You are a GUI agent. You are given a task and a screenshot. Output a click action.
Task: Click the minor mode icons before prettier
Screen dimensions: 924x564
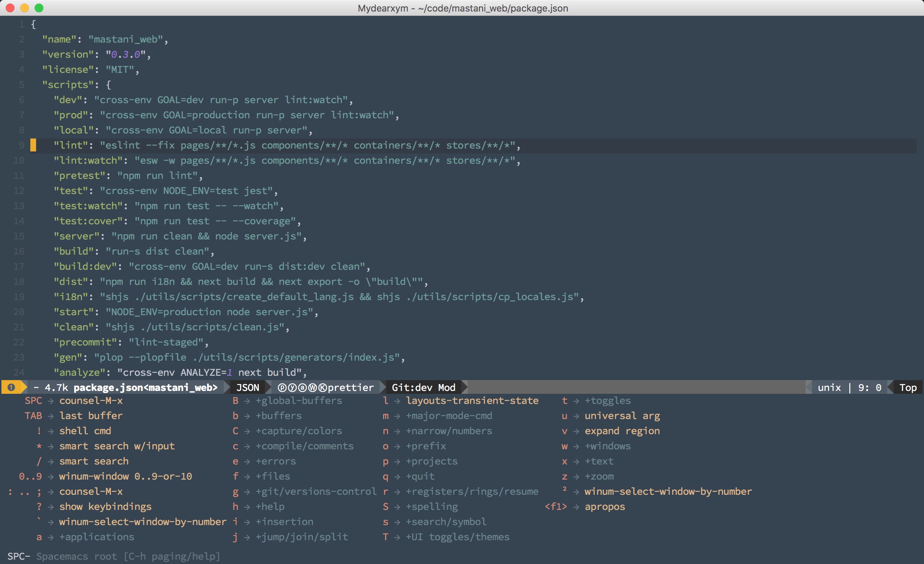(302, 387)
